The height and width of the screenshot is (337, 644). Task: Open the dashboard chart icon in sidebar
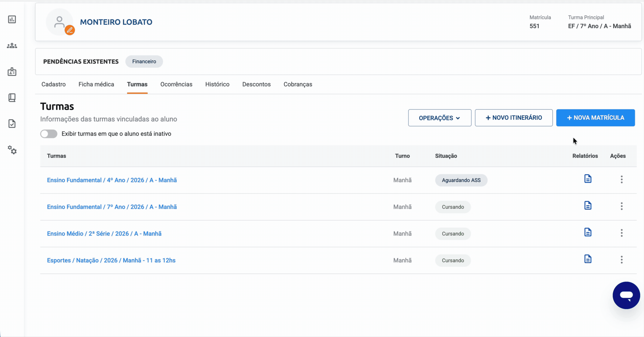(12, 19)
